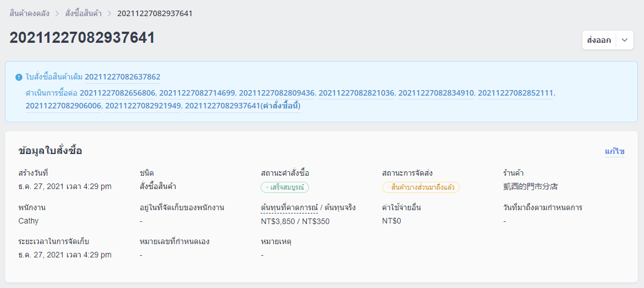
Task: Open order link 20211227082714699
Action: click(x=197, y=93)
